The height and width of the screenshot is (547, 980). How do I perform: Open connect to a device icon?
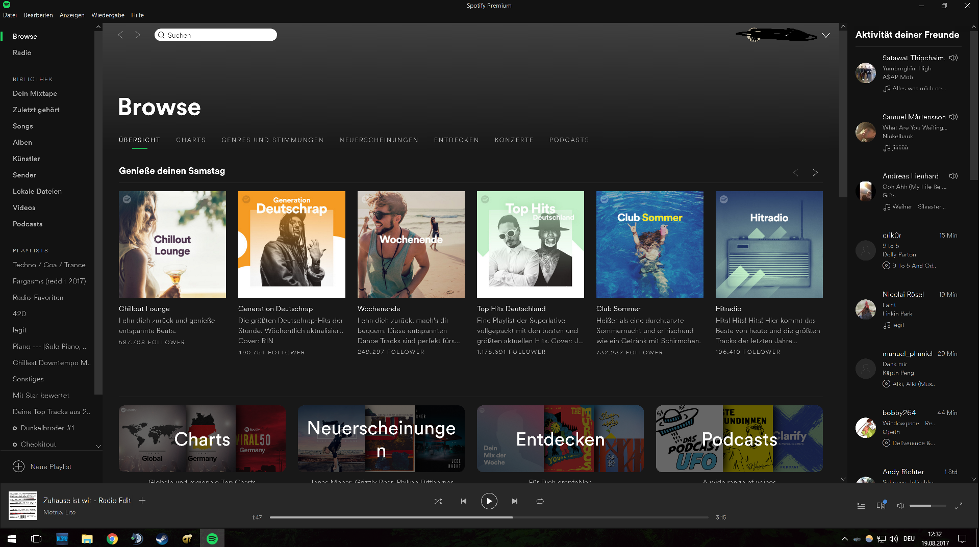pos(881,506)
